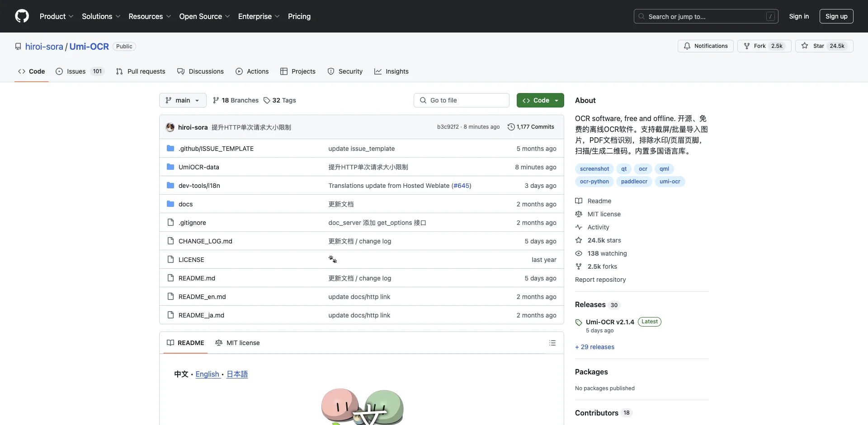Click the repository book icon beside hiroi-sora

pyautogui.click(x=18, y=47)
